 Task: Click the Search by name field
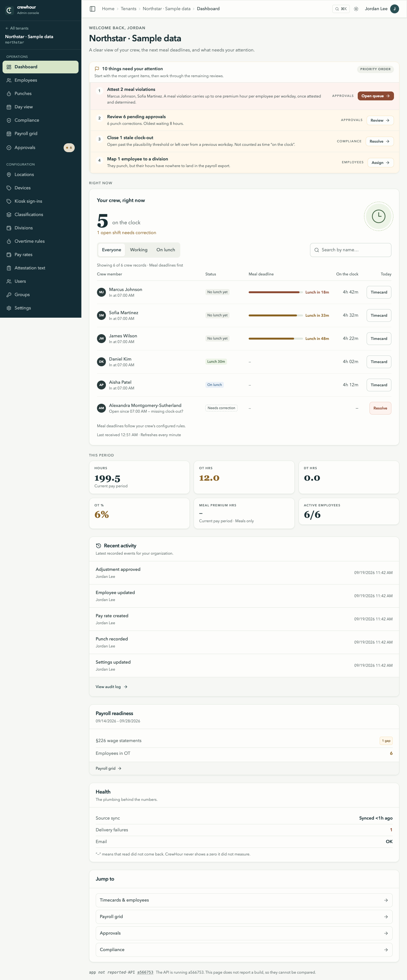coord(351,250)
